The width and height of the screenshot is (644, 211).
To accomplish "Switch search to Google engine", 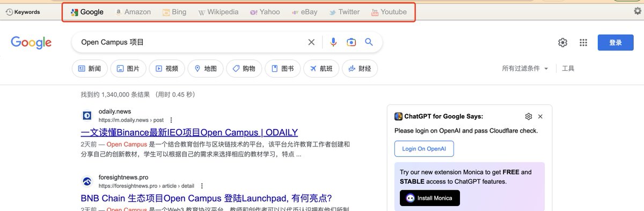I will click(x=87, y=12).
